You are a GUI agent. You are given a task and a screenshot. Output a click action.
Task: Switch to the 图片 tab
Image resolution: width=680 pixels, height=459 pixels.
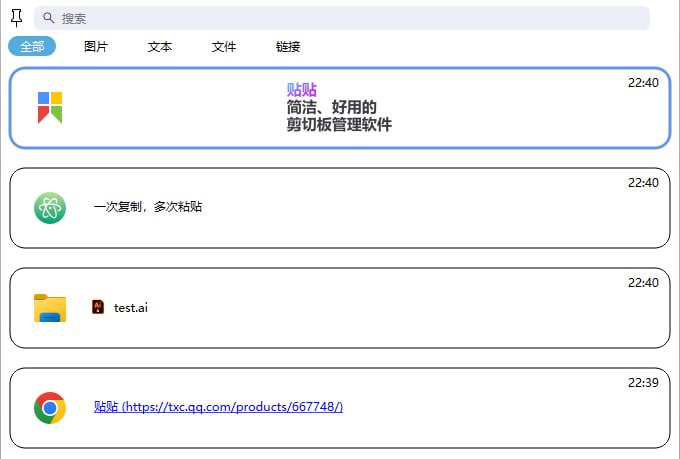pos(96,46)
